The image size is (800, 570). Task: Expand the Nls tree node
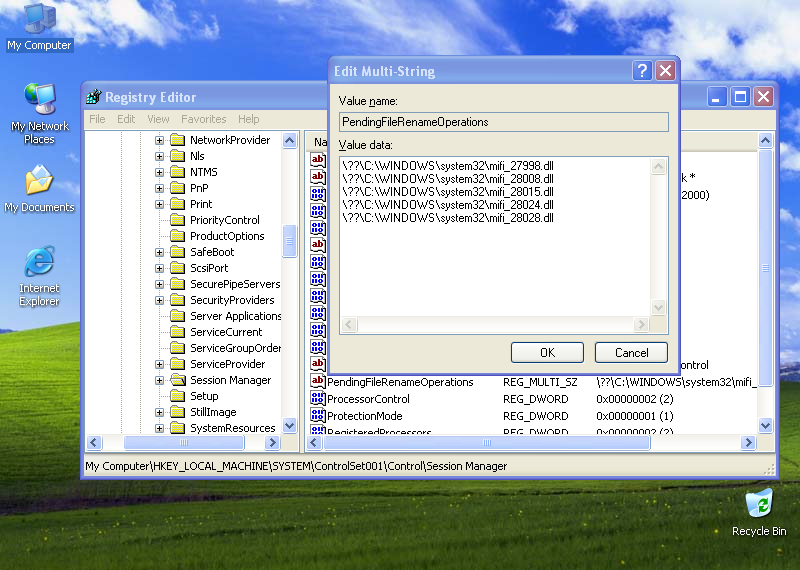(x=159, y=156)
